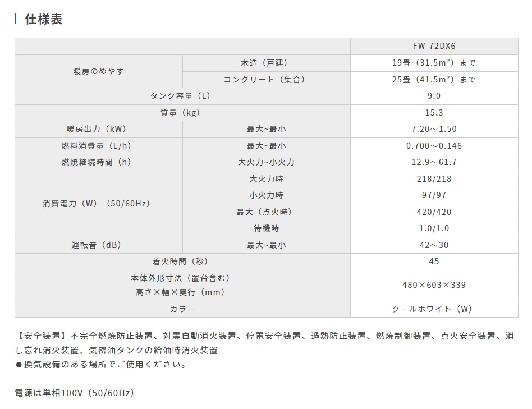Select the 1.0/1.0 standby power value
532x409 pixels.
(x=434, y=228)
